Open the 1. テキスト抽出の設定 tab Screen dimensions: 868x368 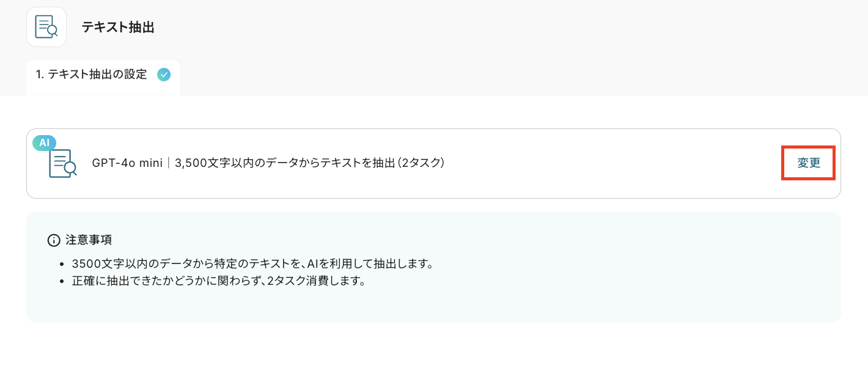(92, 75)
